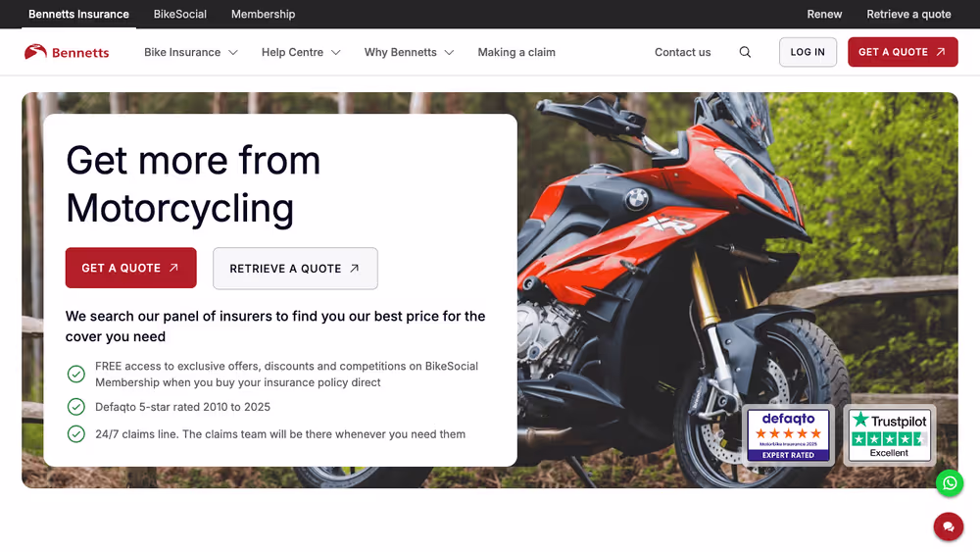Click 'We search our panel of insurers' text
The image size is (980, 552).
point(275,326)
